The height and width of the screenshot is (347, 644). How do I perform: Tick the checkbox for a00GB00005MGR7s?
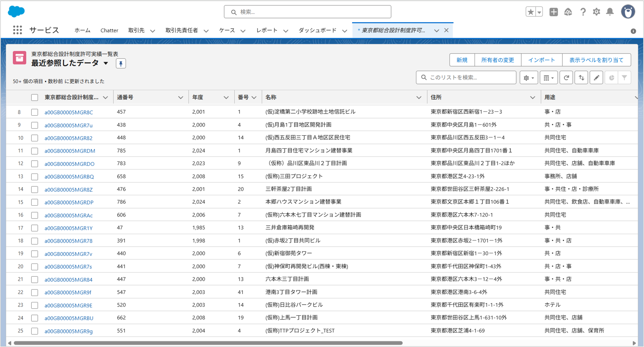35,267
